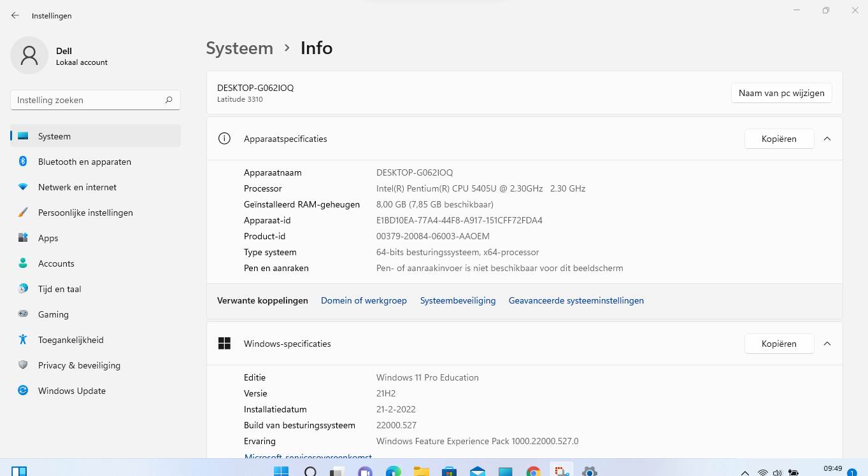Open File Explorer from the taskbar
The image size is (868, 476).
422,472
